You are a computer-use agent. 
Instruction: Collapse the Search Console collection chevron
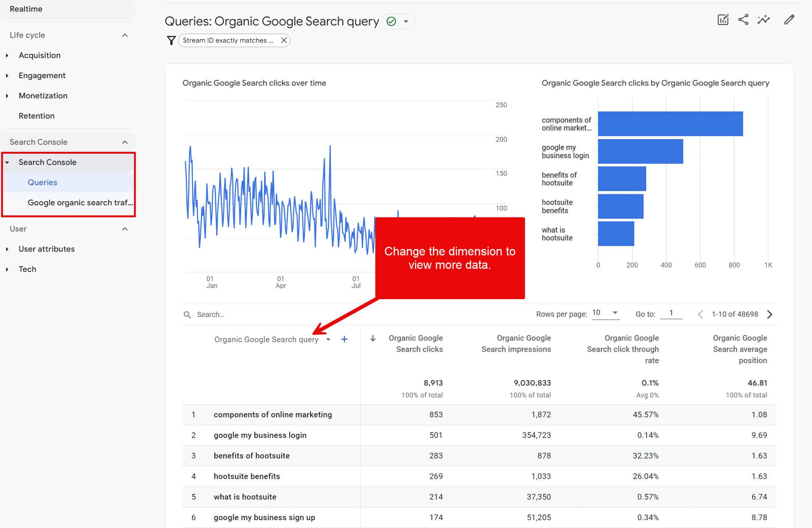[x=125, y=142]
